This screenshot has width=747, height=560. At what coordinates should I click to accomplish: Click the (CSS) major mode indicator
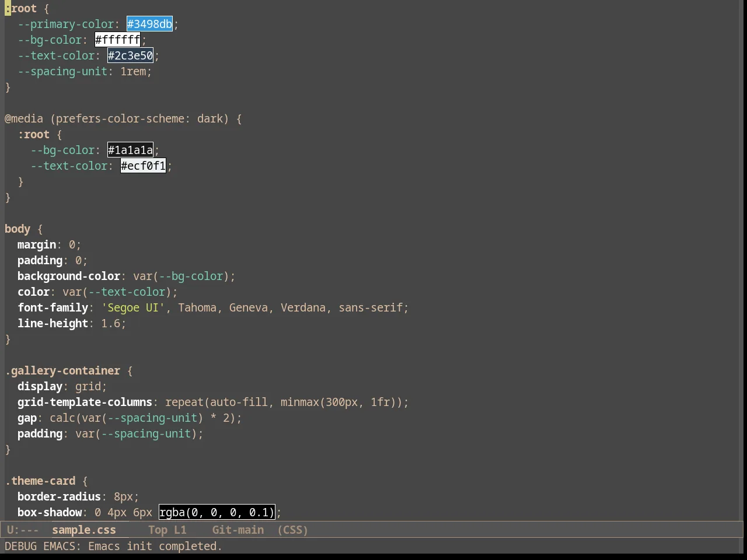point(292,530)
